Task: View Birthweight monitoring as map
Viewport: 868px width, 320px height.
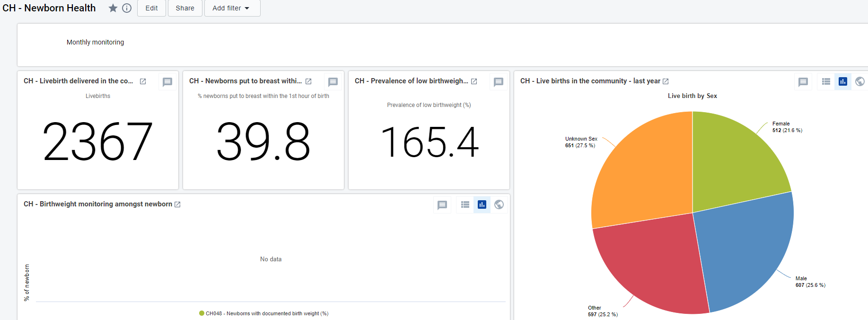Action: pos(499,204)
